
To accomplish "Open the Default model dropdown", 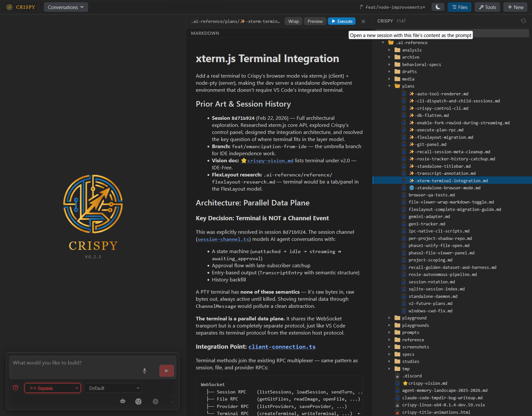I will (113, 388).
